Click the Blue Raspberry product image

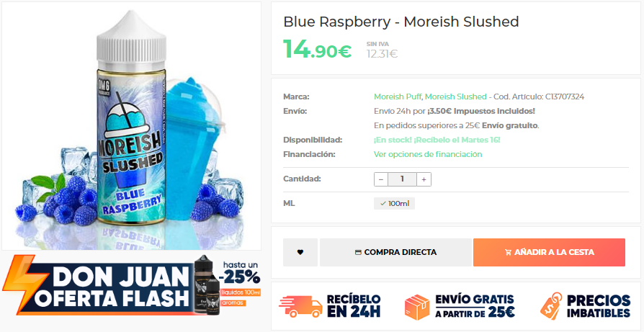tap(131, 126)
